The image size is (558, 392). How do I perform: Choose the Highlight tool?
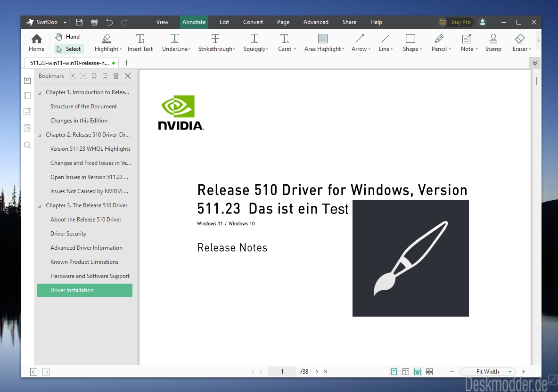tap(108, 43)
